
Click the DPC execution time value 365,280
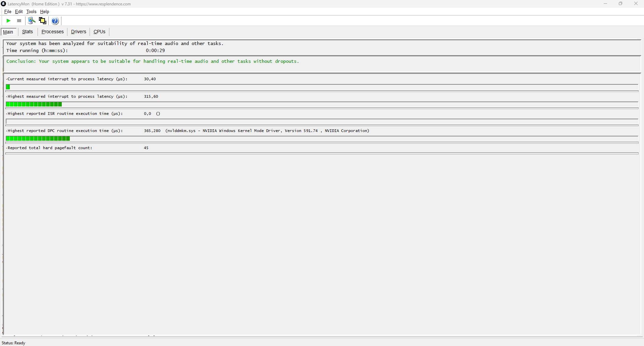[152, 131]
